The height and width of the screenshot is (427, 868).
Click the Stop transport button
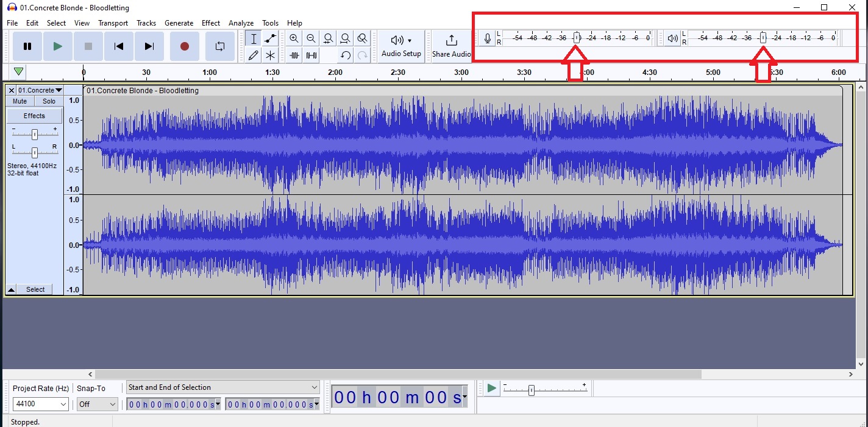[88, 46]
